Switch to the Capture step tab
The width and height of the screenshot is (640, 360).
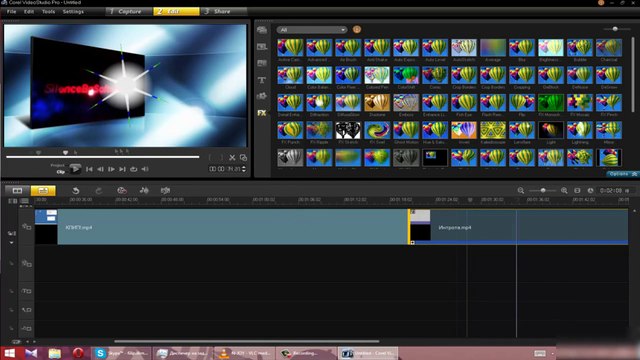tap(129, 11)
